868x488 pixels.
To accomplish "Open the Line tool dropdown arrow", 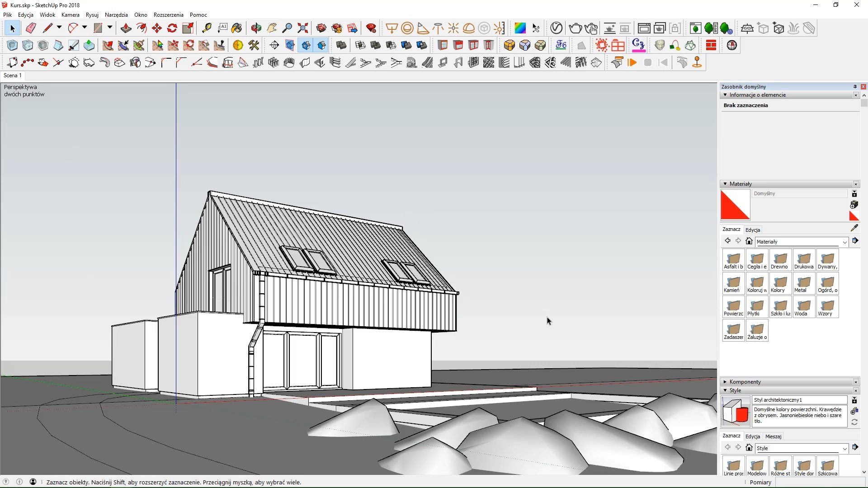I will [59, 28].
